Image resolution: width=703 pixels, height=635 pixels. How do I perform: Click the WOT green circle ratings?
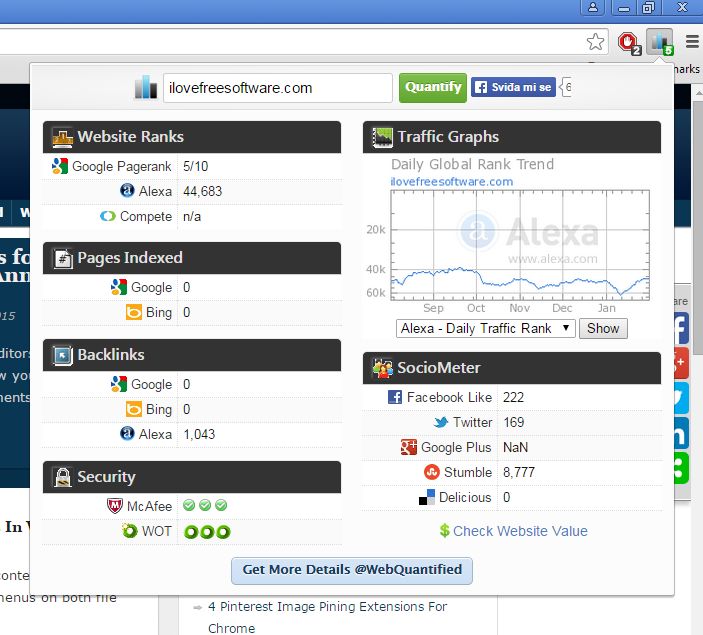[x=207, y=532]
